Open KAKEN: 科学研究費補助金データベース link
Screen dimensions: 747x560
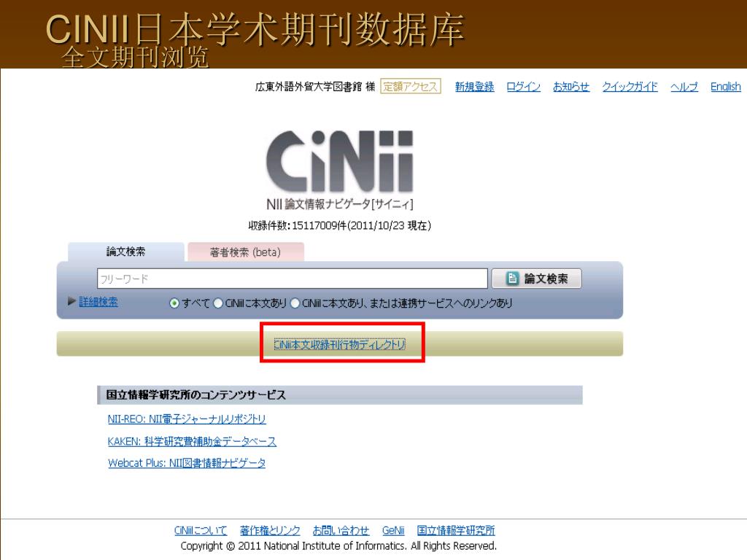tap(192, 441)
